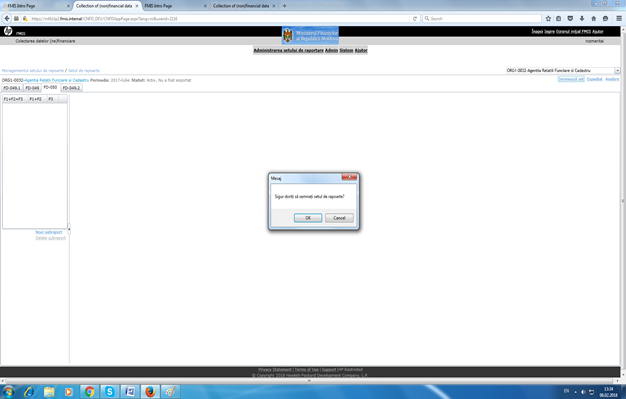Select the FD-050 report tab

pyautogui.click(x=50, y=87)
